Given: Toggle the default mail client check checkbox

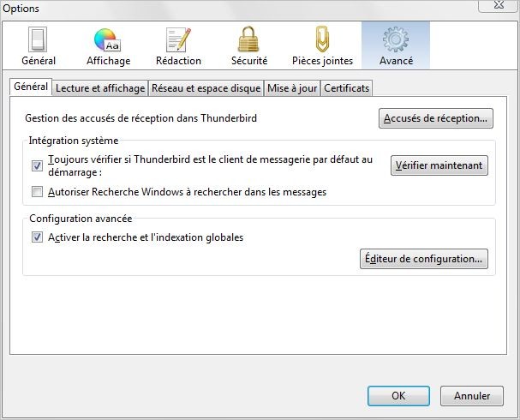Looking at the screenshot, I should pos(37,165).
